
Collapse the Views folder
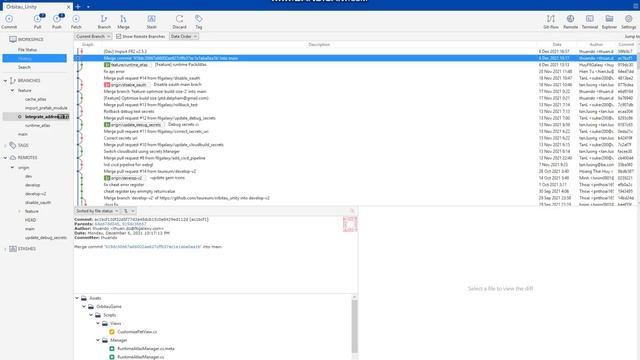(x=98, y=323)
